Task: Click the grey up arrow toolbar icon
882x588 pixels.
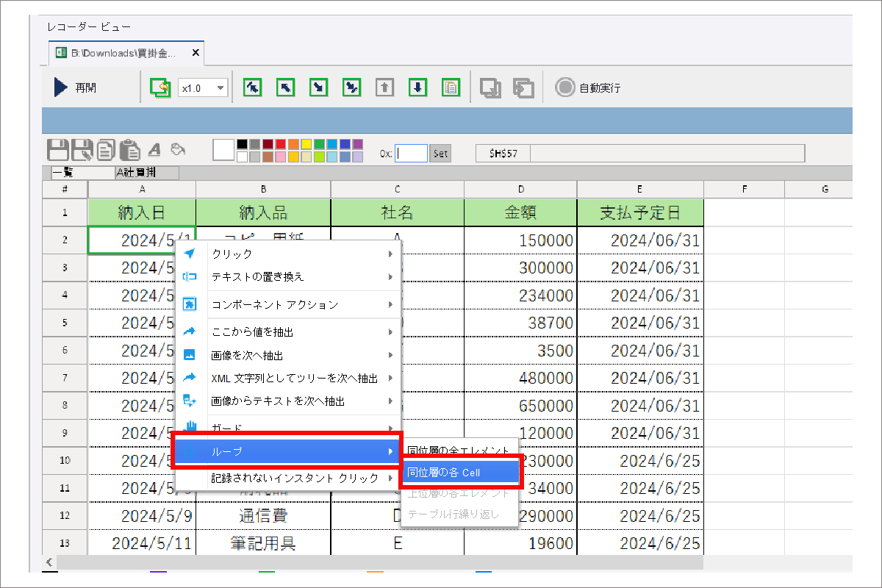Action: (x=384, y=87)
